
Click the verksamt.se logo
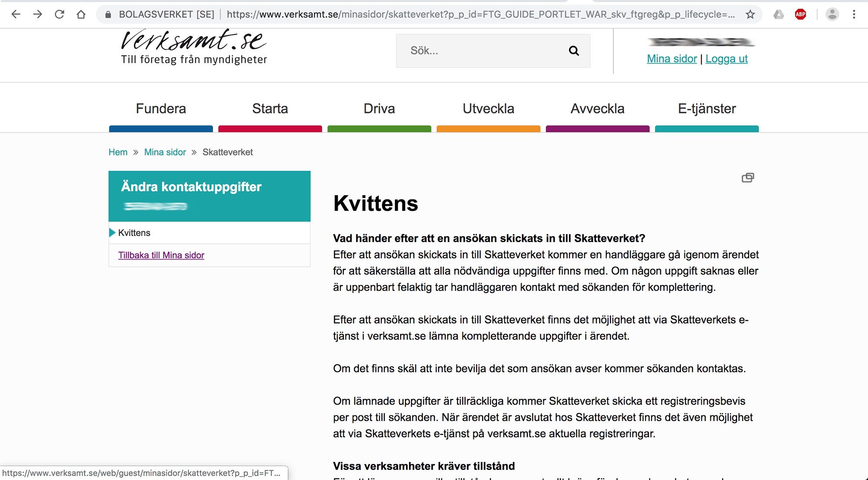click(194, 47)
